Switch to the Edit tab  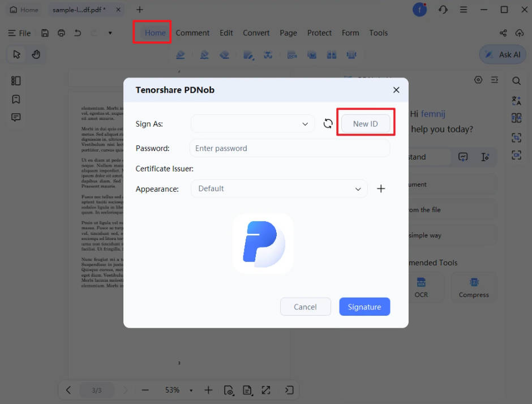(x=226, y=33)
